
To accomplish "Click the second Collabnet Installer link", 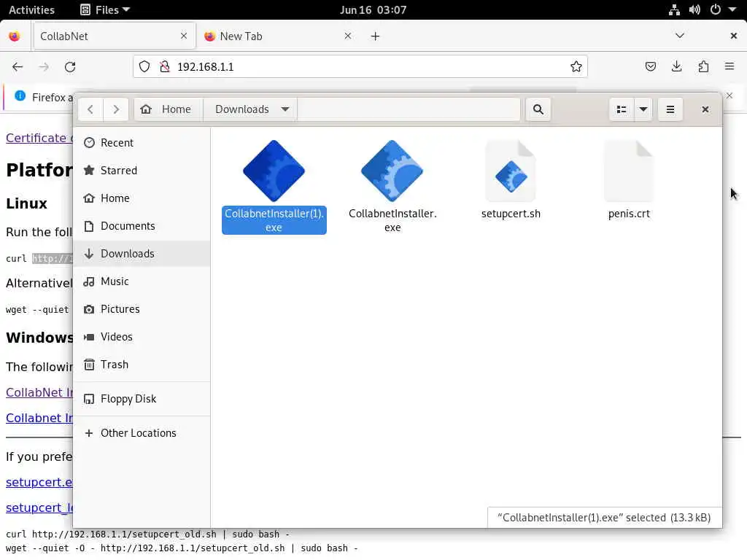I will coord(39,418).
